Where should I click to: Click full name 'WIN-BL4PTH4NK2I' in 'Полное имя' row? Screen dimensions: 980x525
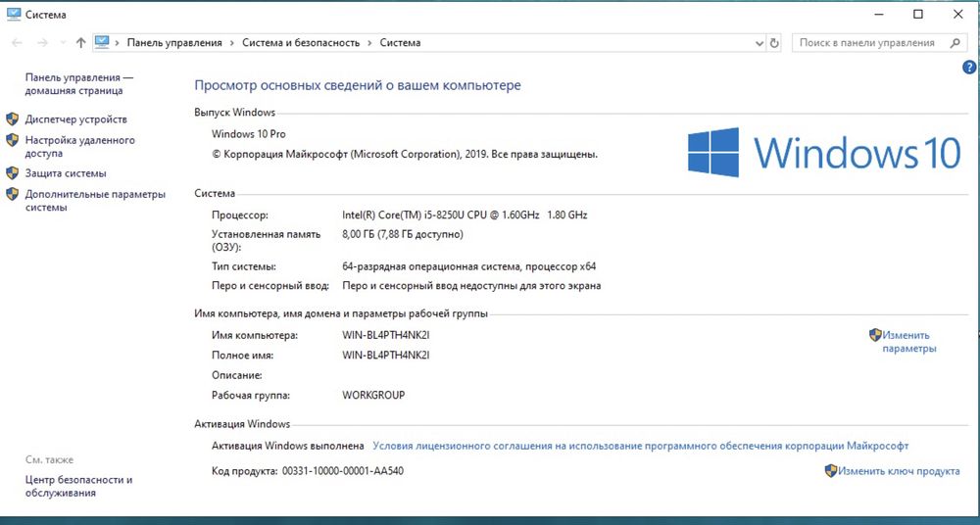(386, 355)
